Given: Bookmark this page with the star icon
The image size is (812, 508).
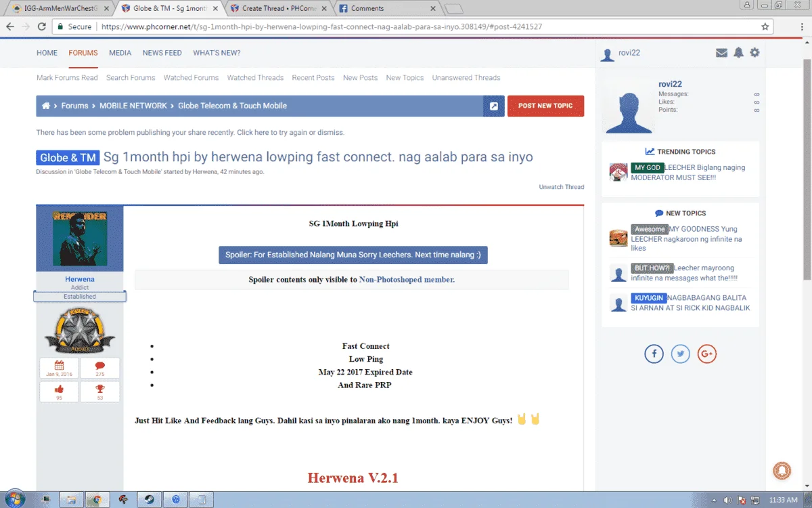Looking at the screenshot, I should pyautogui.click(x=765, y=26).
